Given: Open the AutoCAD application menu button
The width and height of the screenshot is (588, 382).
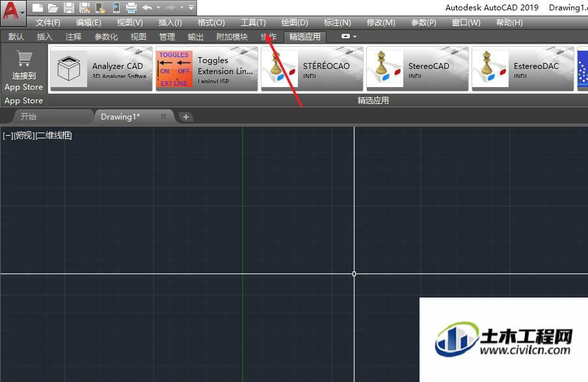Looking at the screenshot, I should pyautogui.click(x=13, y=12).
